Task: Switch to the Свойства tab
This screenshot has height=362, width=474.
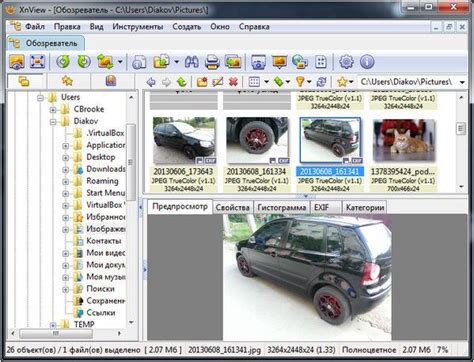Action: point(233,207)
